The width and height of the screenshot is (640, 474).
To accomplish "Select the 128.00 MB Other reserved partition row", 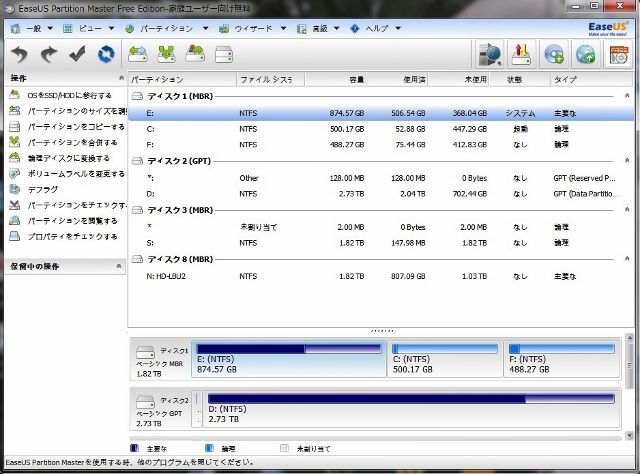I will click(x=380, y=178).
